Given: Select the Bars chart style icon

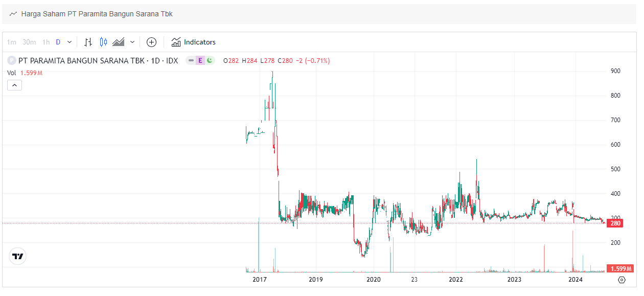Looking at the screenshot, I should coord(88,42).
